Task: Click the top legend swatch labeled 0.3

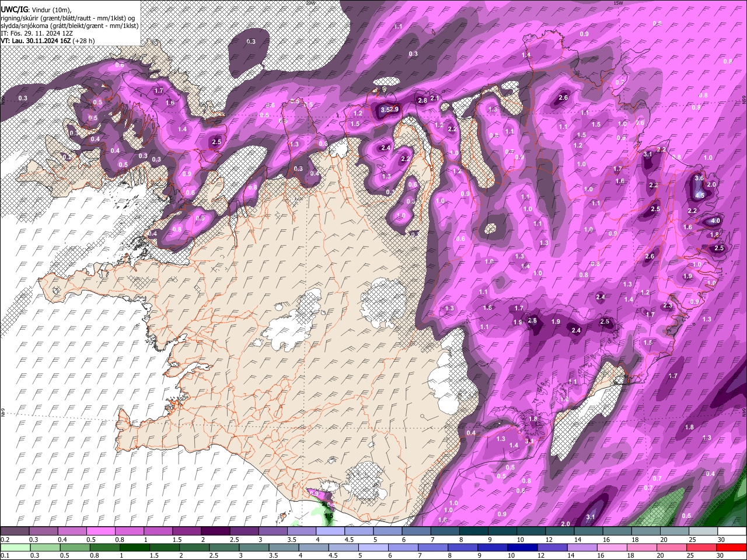Action: click(x=43, y=531)
